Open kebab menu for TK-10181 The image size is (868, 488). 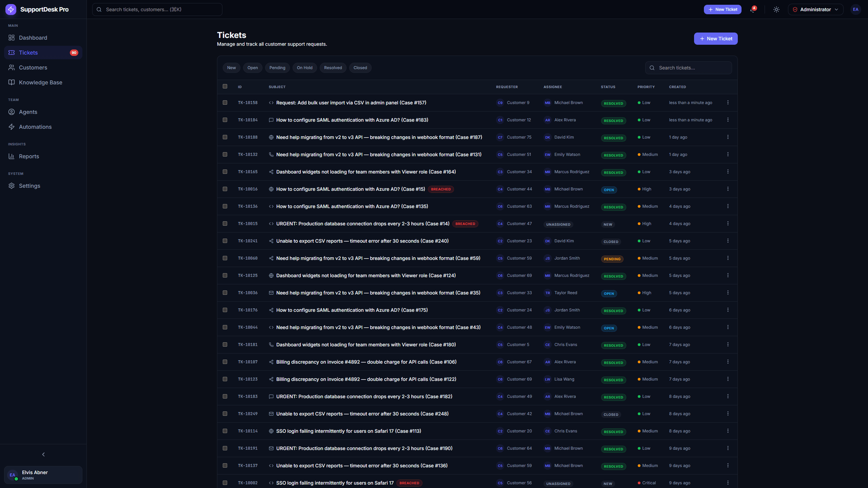click(728, 345)
